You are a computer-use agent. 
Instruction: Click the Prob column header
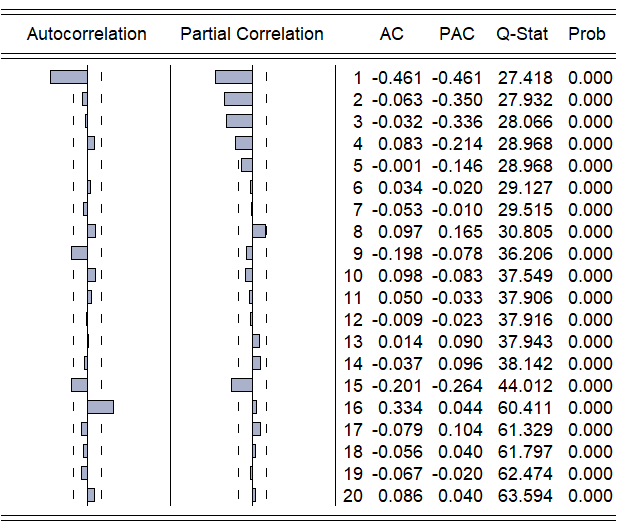(x=587, y=34)
